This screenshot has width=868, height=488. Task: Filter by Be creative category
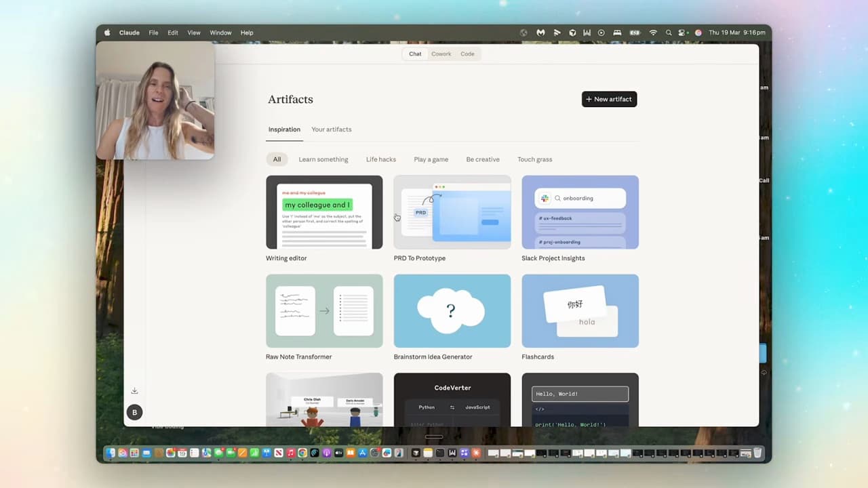coord(483,159)
